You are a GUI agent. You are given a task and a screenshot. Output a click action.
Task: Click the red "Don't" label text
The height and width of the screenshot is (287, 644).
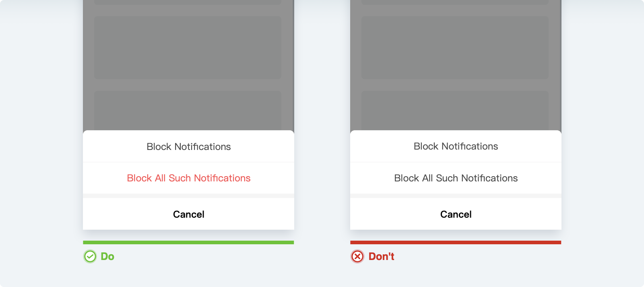tap(381, 256)
